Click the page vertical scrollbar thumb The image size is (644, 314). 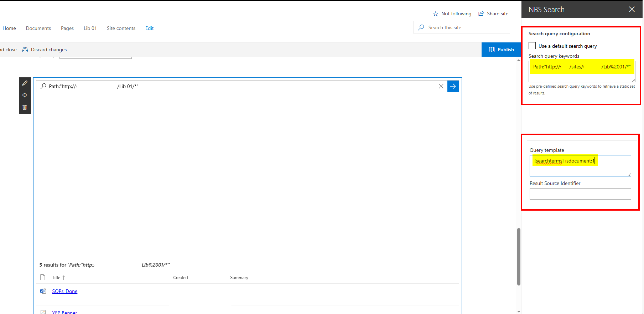pos(519,257)
